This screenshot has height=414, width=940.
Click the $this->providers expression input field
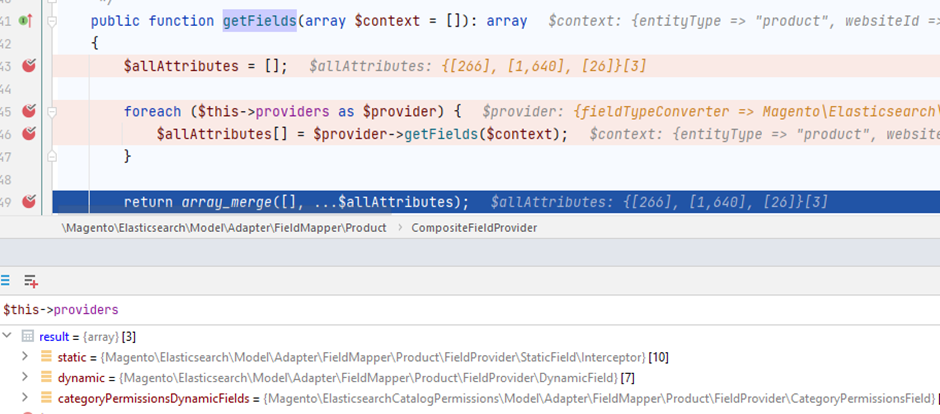(x=400, y=310)
